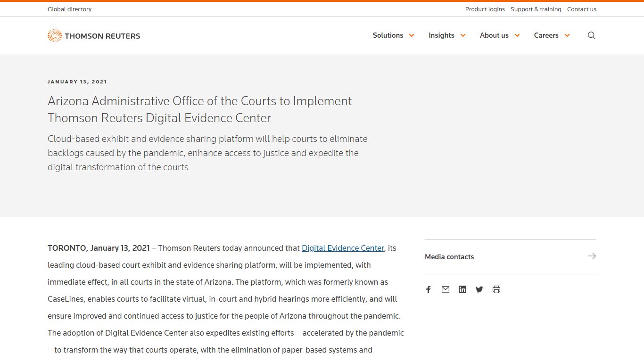Viewport: 644px width, 362px height.
Task: Open the About us menu
Action: [494, 35]
